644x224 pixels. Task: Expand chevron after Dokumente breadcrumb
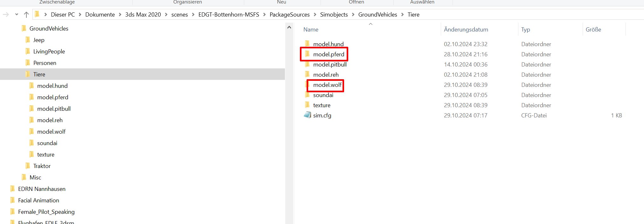[x=120, y=15]
